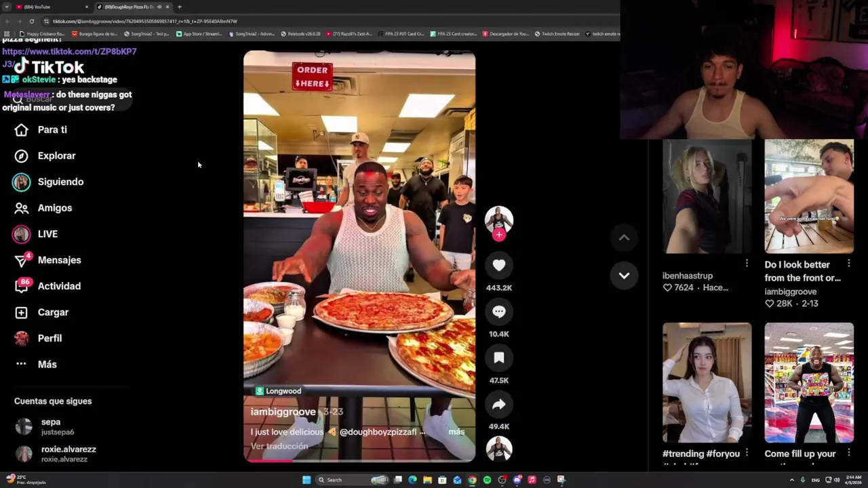Image resolution: width=868 pixels, height=488 pixels.
Task: Open Actividad notifications showing 86
Action: tap(47, 286)
